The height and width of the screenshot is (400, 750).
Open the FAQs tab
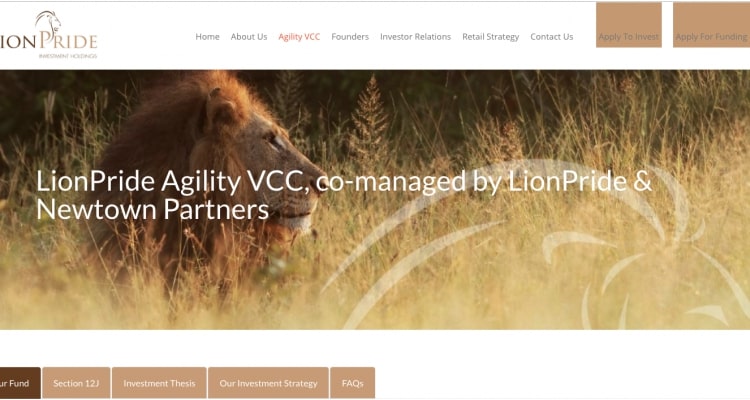[353, 383]
